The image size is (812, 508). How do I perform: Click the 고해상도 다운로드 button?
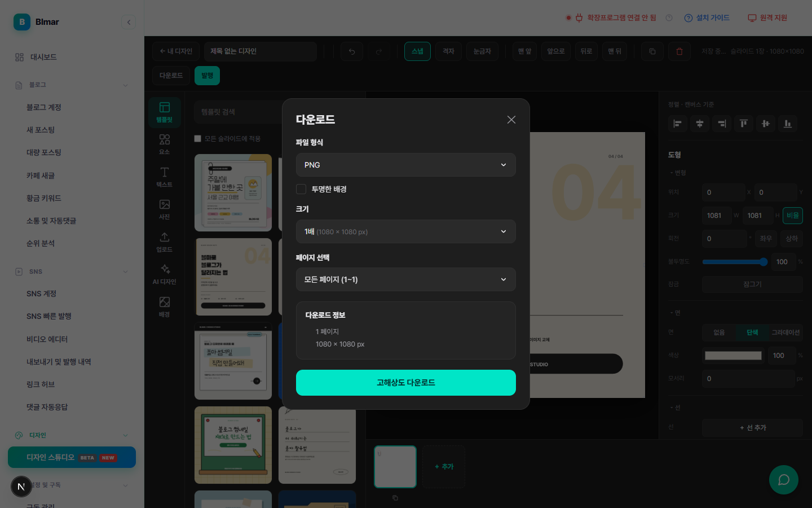click(405, 383)
